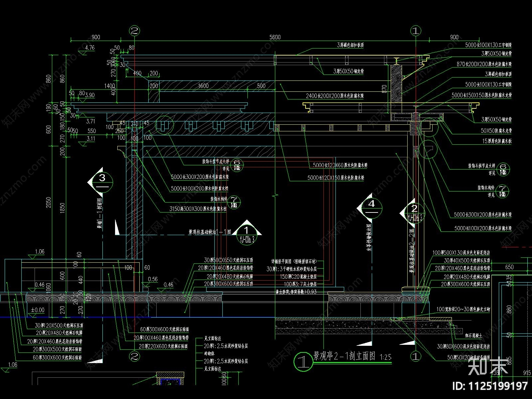Select the 1600 beam dimension
The width and height of the screenshot is (532, 399).
click(203, 86)
